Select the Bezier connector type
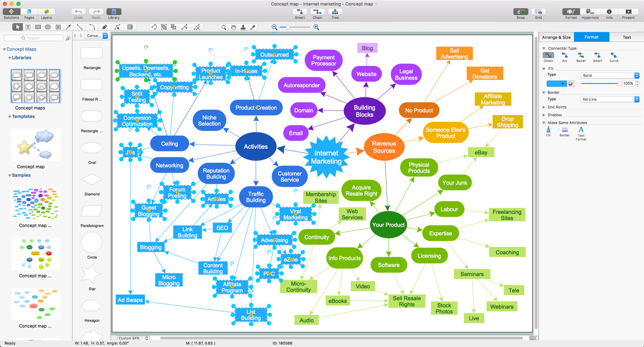 pos(581,56)
